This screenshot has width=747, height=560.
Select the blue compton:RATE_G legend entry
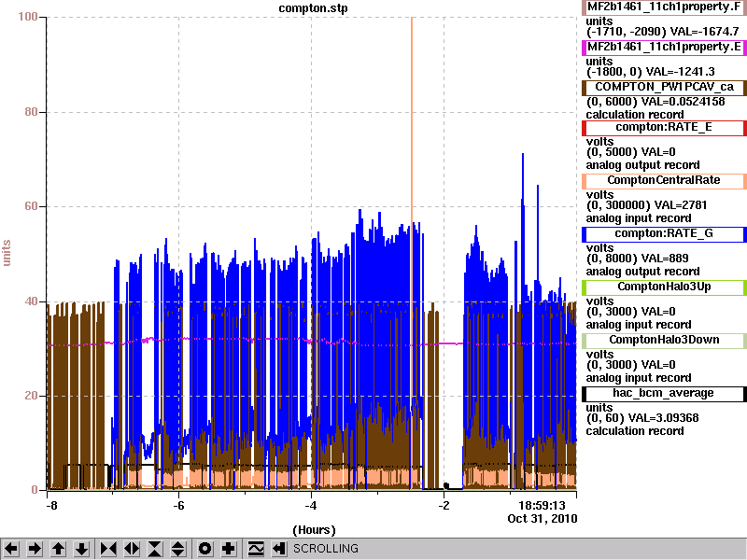pos(664,234)
